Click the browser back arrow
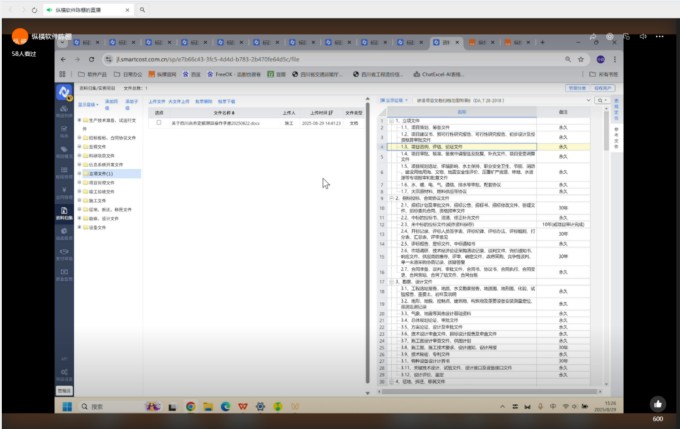The width and height of the screenshot is (680, 429). coord(64,59)
